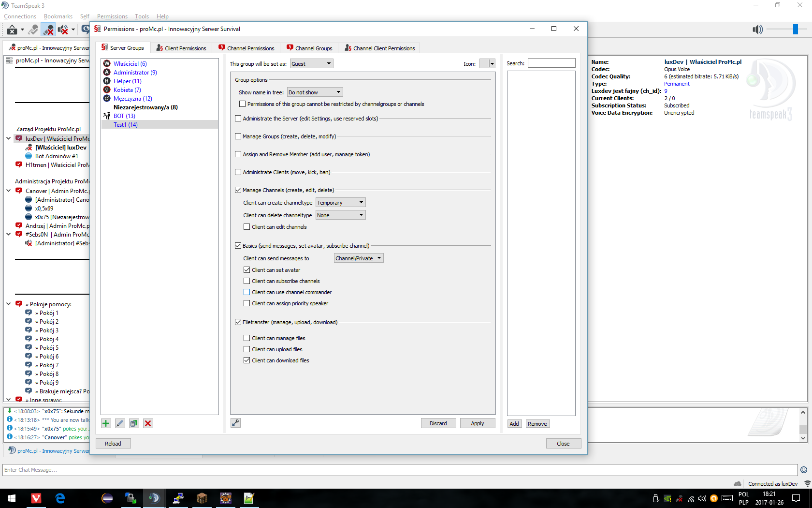Toggle the mute speakers toolbar icon
The width and height of the screenshot is (812, 508).
click(63, 30)
